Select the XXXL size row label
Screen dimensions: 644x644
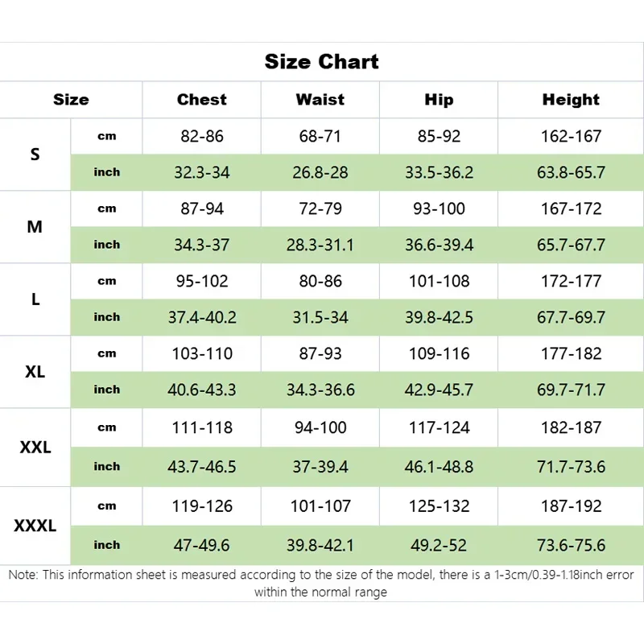tap(35, 526)
